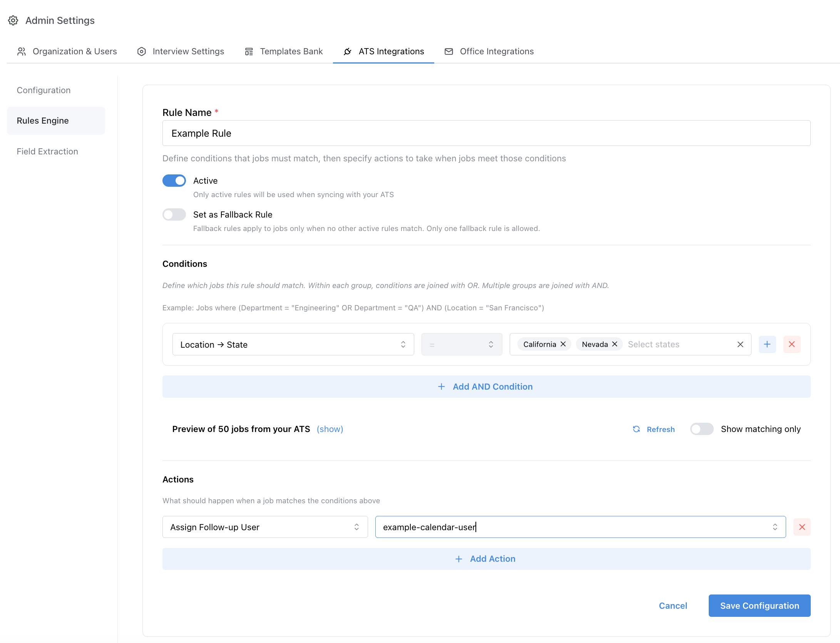Screen dimensions: 840x643
Task: Click the Organization & Users people icon
Action: (22, 51)
